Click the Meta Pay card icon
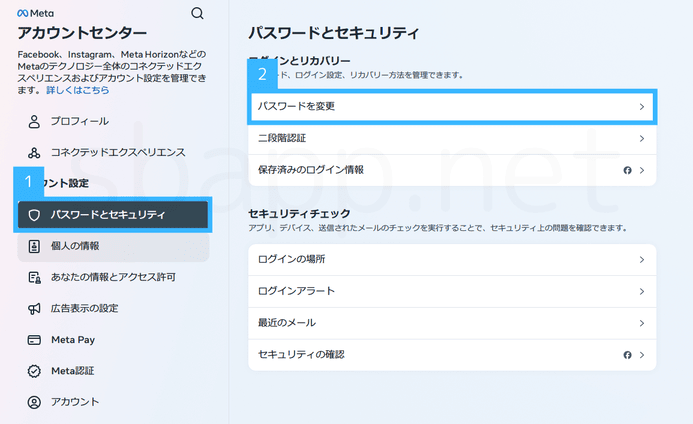 [x=34, y=340]
